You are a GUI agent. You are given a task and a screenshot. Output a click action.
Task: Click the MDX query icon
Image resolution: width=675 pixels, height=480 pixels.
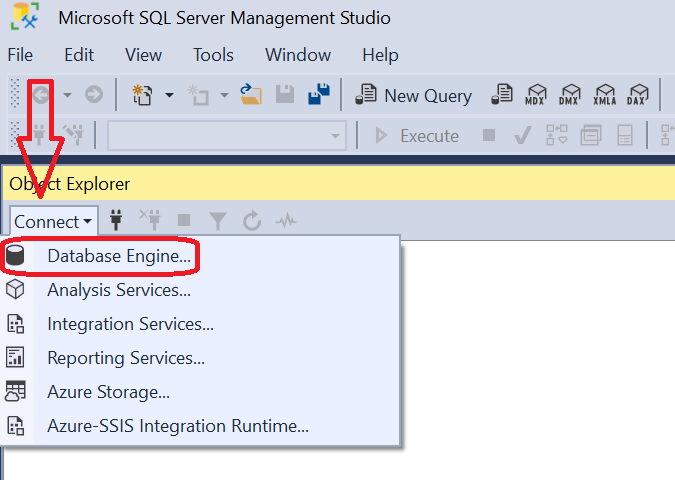tap(535, 94)
